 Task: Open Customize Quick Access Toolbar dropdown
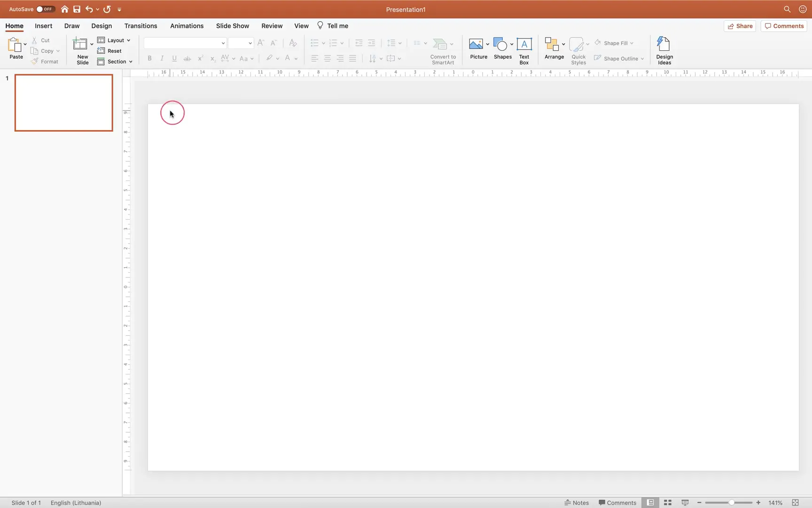[119, 9]
